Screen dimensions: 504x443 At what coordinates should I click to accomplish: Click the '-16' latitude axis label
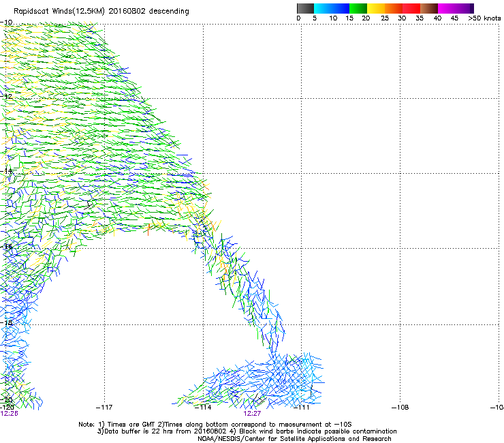(x=6, y=247)
